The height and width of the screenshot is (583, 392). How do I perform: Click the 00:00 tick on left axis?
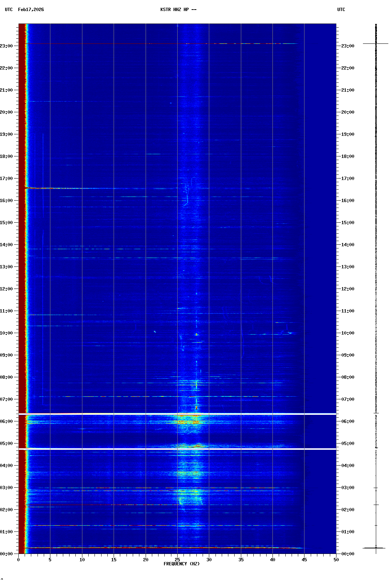(7, 554)
